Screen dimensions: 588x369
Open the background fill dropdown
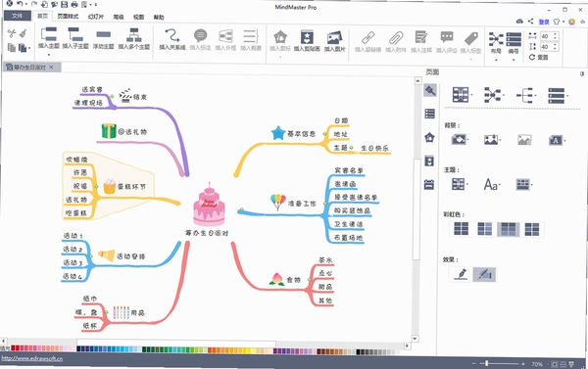[461, 139]
